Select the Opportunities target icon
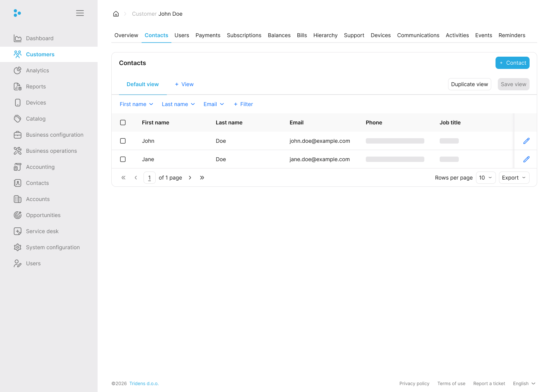 18,215
